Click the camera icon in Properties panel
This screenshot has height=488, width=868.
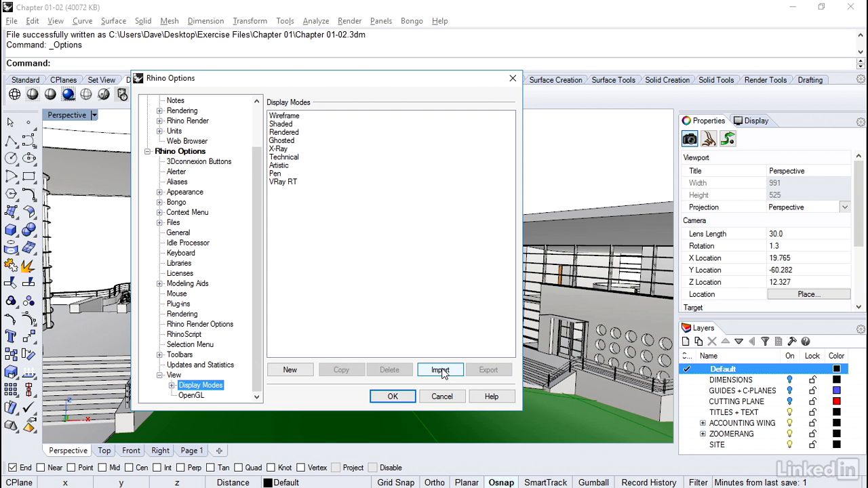pyautogui.click(x=690, y=139)
